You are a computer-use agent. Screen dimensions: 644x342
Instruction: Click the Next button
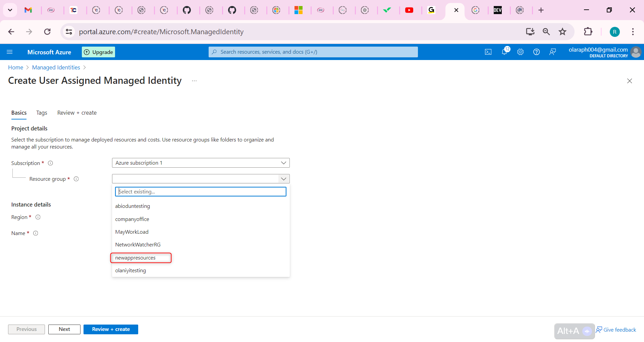(x=64, y=329)
